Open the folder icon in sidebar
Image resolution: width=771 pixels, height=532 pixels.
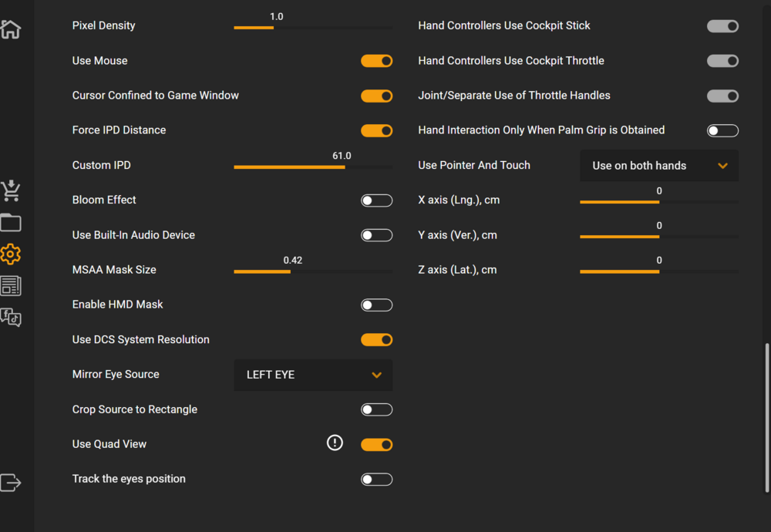point(11,223)
